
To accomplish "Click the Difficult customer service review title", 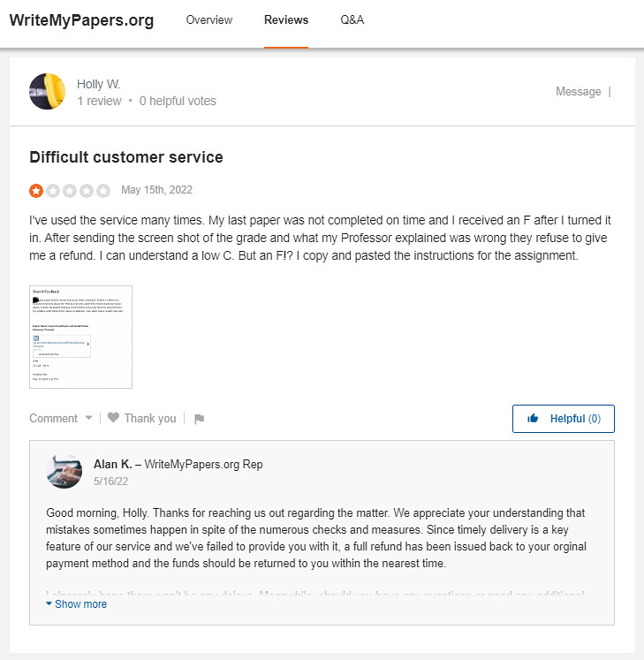I will 126,157.
